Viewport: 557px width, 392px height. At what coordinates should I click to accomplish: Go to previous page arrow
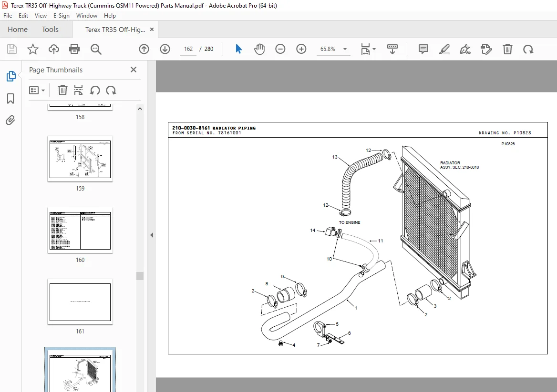coord(144,49)
